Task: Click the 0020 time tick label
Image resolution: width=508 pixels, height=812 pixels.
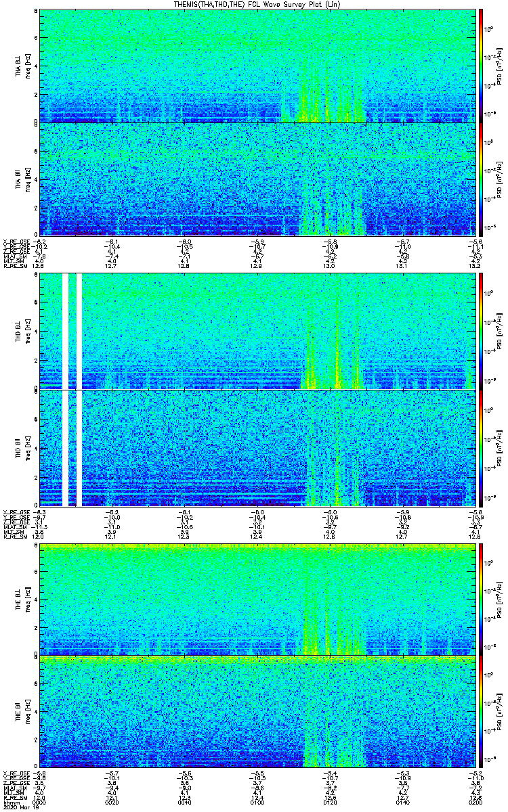Action: tap(112, 803)
